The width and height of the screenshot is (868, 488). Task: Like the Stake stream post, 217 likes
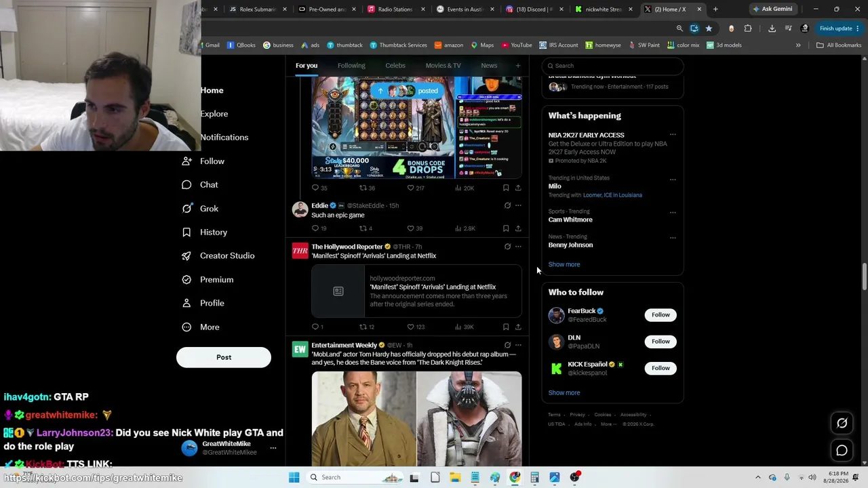point(416,188)
